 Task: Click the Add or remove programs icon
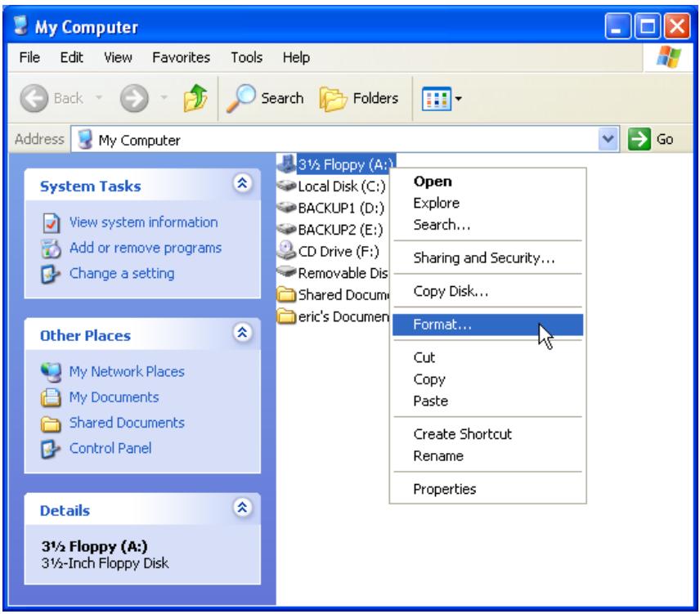[51, 249]
